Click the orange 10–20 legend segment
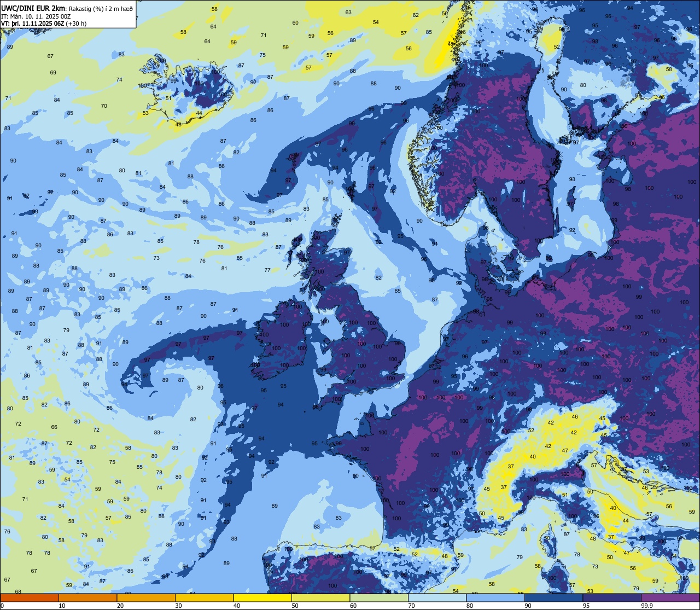This screenshot has width=700, height=610. (x=87, y=597)
